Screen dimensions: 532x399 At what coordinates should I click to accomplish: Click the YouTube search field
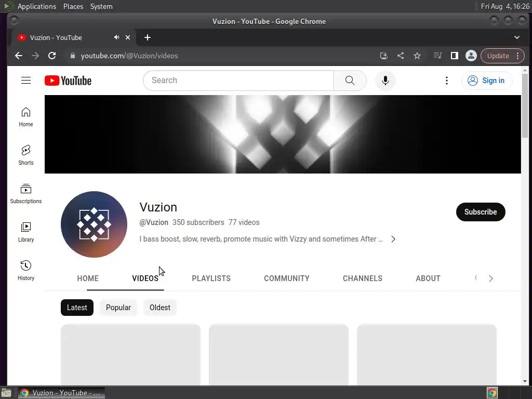[238, 81]
